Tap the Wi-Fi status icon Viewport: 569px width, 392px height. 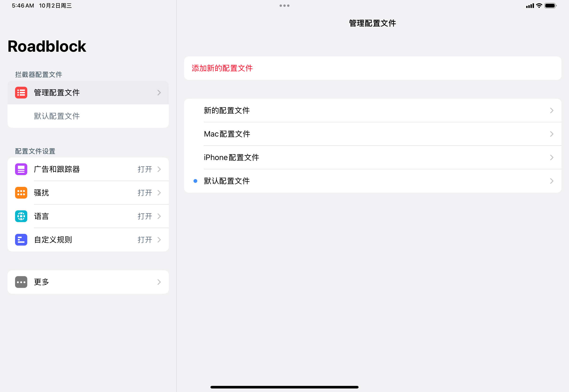539,6
